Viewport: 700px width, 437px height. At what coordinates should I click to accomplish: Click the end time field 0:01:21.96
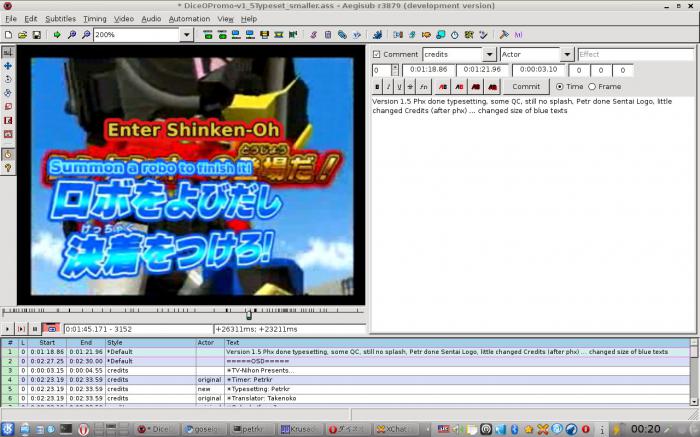coord(483,70)
